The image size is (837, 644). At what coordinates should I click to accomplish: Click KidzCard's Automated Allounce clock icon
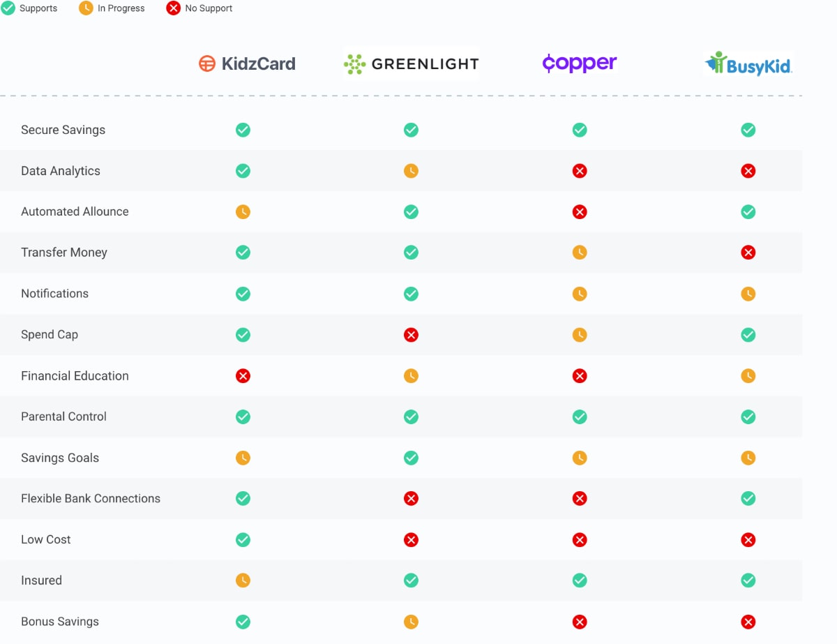point(243,211)
